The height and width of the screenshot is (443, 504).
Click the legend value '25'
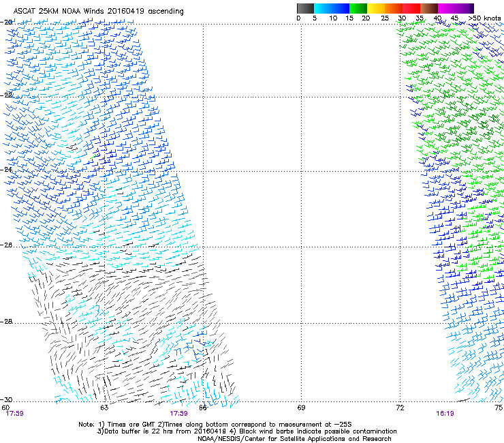(x=385, y=18)
